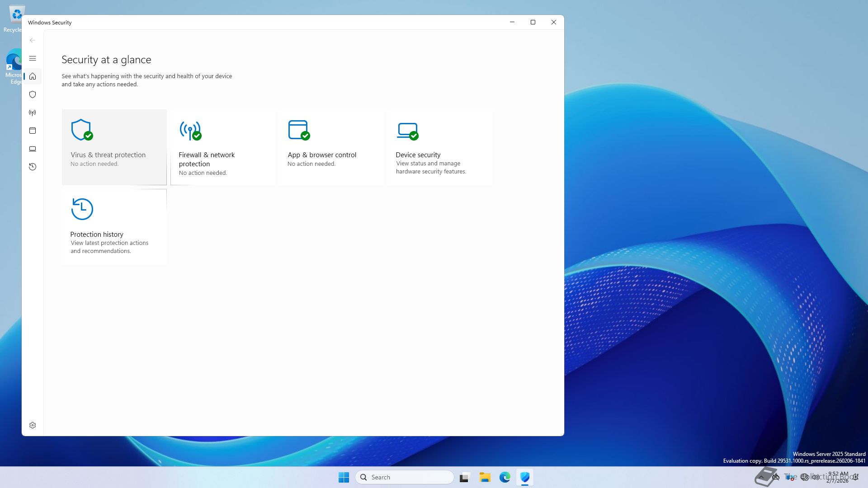Open the Windows Start menu
The width and height of the screenshot is (868, 488).
[344, 477]
